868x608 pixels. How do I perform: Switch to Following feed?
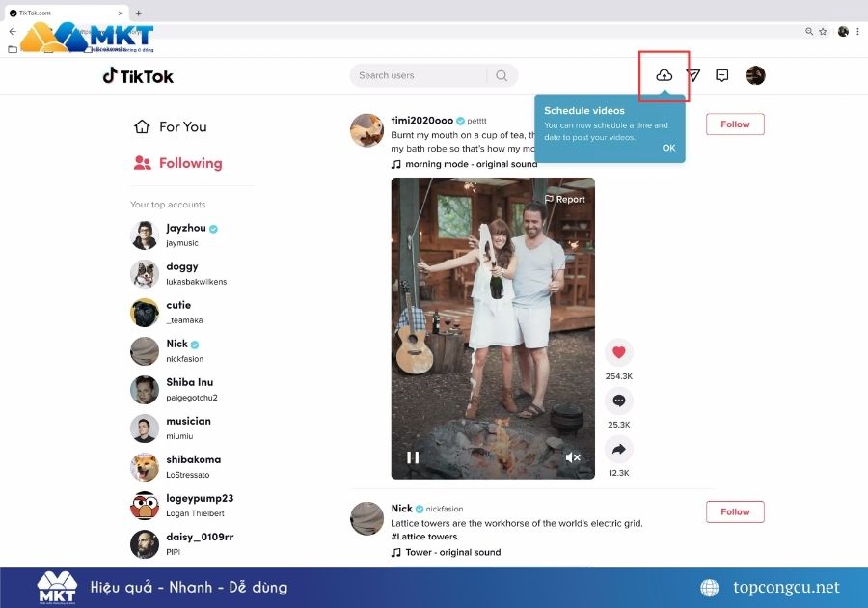(x=177, y=163)
